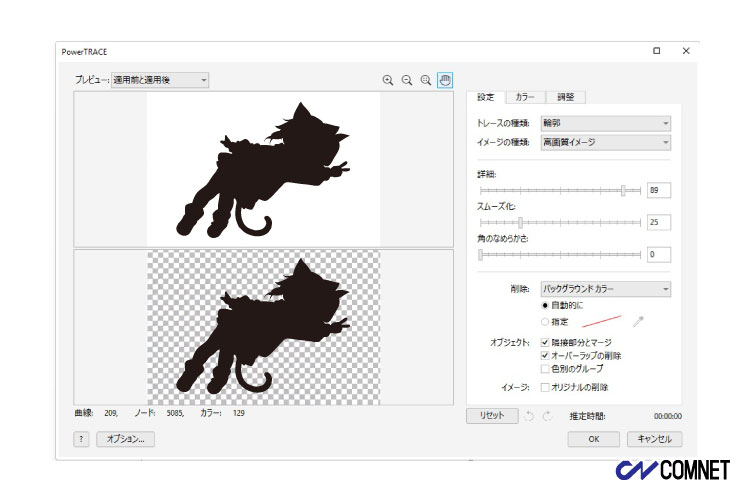Switch to the 設定 tab
The width and height of the screenshot is (750, 500).
pyautogui.click(x=485, y=97)
